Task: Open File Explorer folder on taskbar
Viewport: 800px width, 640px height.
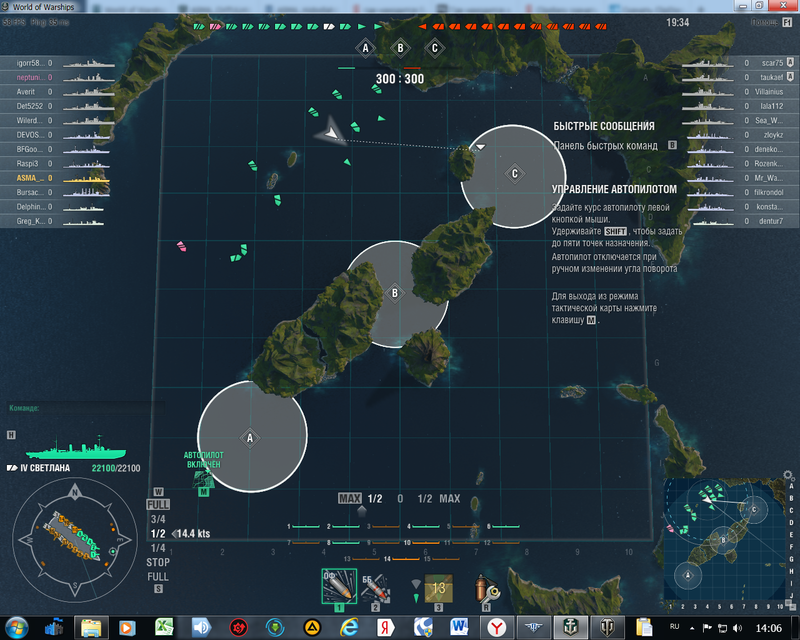Action: click(91, 627)
